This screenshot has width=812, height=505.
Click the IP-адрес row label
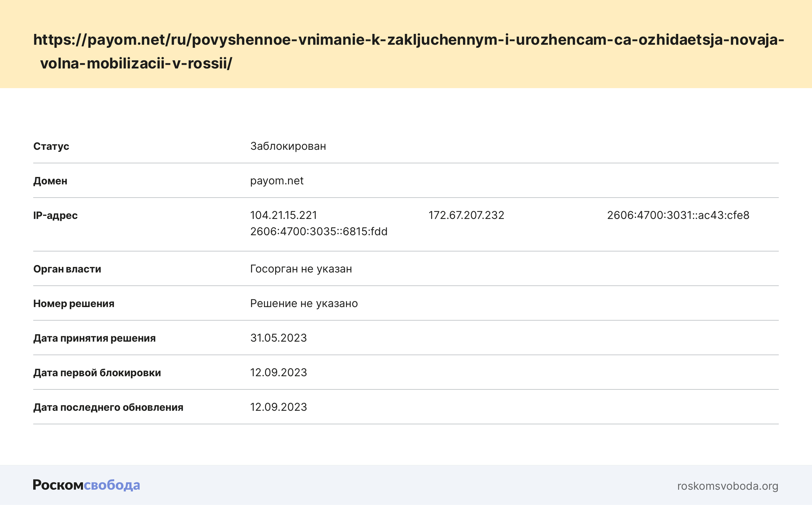coord(56,216)
